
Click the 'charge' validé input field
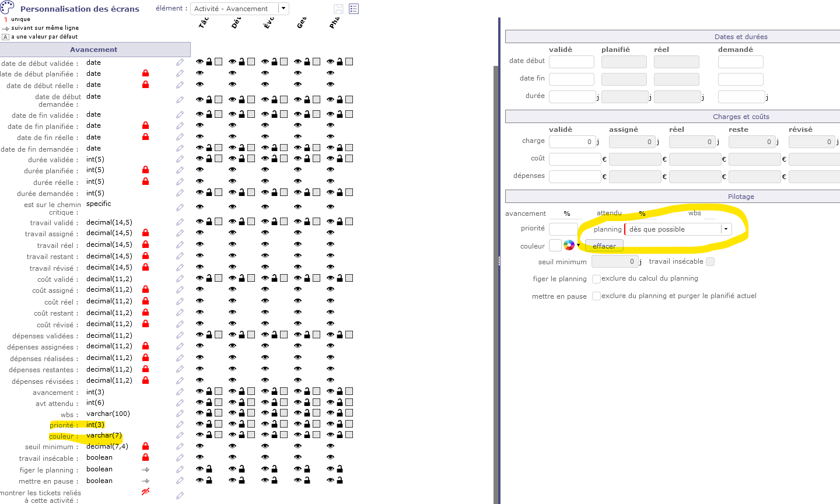click(572, 142)
